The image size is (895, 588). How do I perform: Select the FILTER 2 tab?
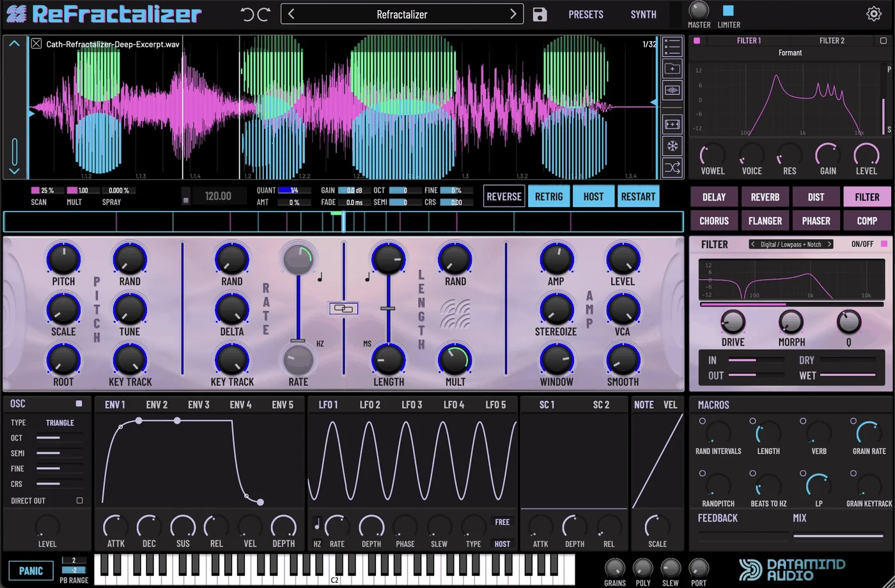coord(832,40)
